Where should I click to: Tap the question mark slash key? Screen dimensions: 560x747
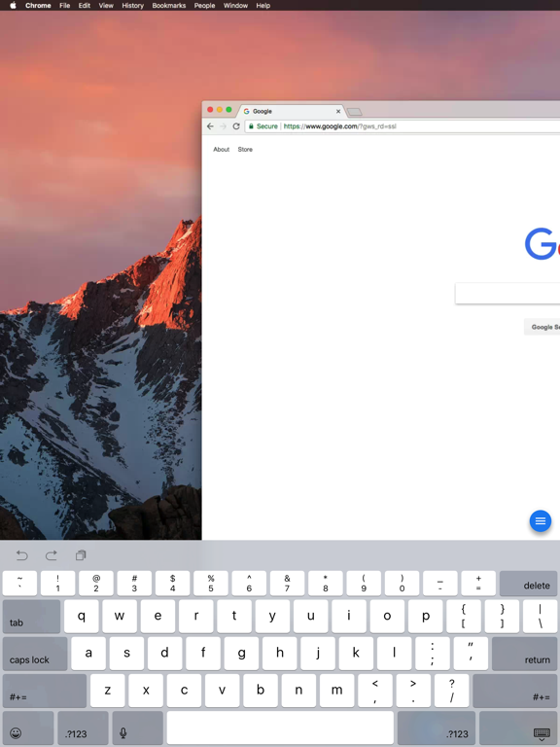click(451, 691)
